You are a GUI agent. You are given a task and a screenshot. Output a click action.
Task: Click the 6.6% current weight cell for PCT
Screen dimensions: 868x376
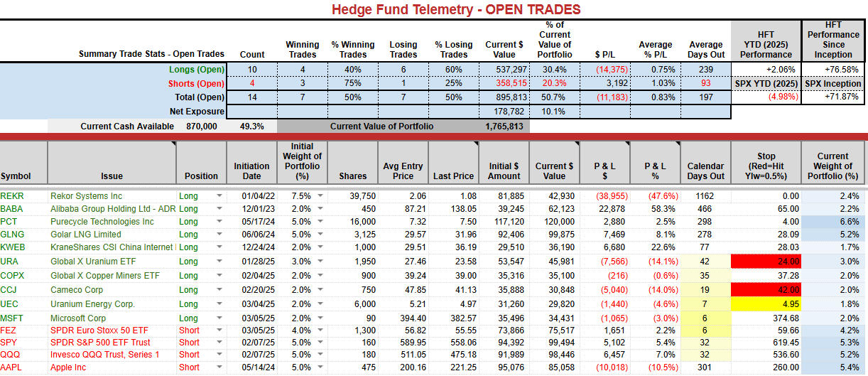click(x=835, y=222)
